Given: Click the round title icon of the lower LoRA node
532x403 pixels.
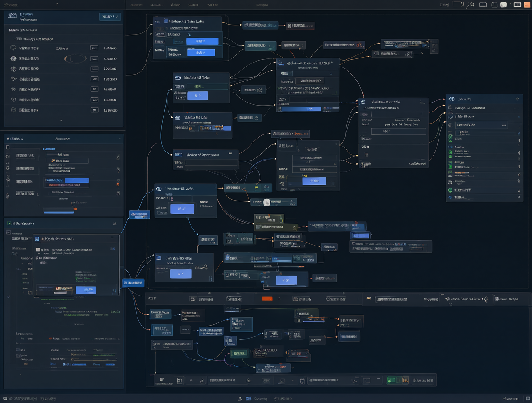Looking at the screenshot, I should pos(159,188).
